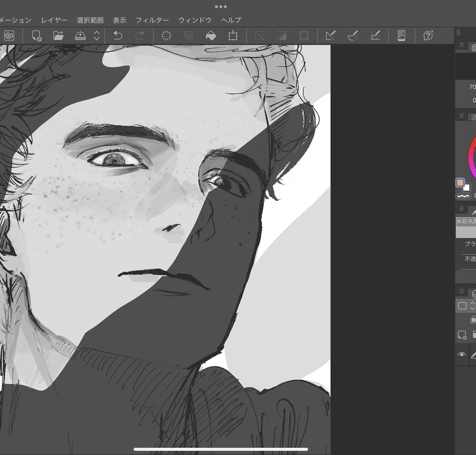This screenshot has width=476, height=455.
Task: Open smartphone connection settings icon
Action: (x=401, y=36)
